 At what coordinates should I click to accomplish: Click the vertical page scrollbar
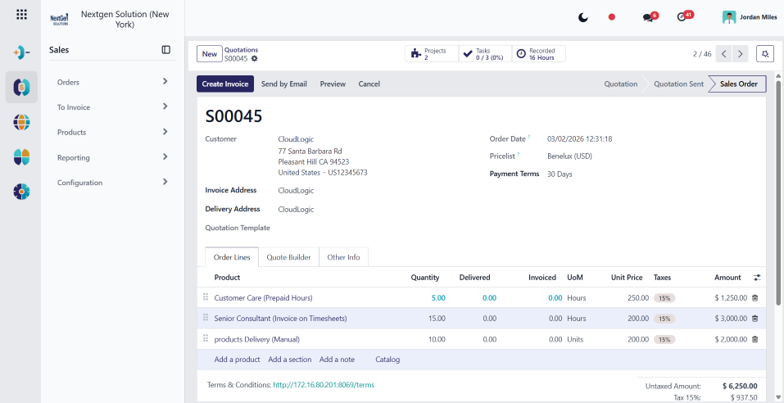[x=778, y=190]
